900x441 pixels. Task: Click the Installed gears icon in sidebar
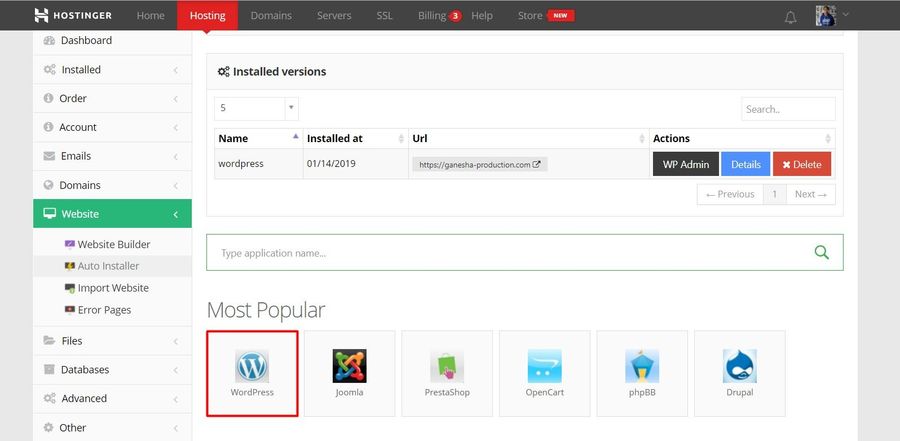click(x=49, y=69)
